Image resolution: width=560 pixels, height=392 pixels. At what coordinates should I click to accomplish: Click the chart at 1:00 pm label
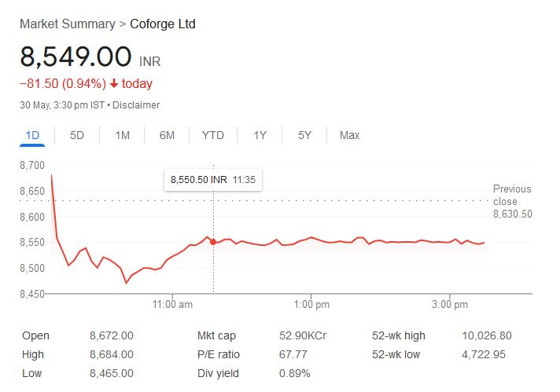coord(311,304)
